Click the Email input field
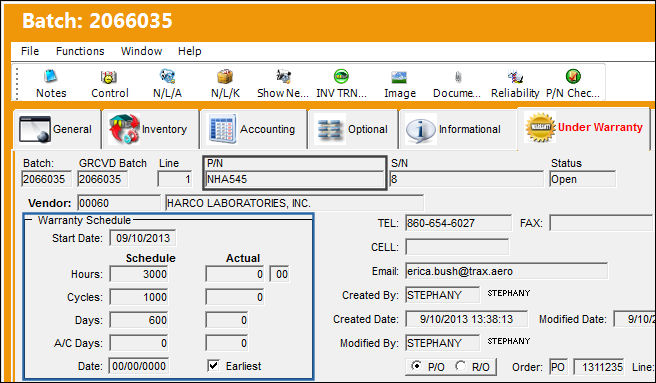 (506, 271)
